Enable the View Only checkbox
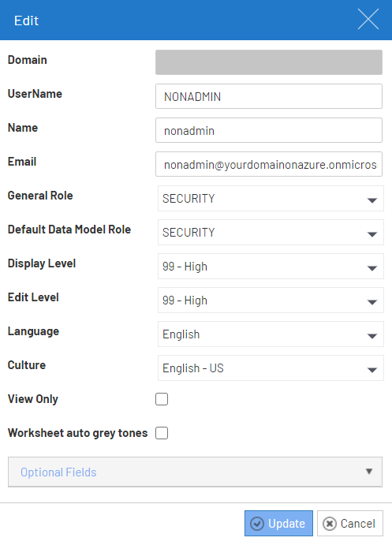Viewport: 392px width, 545px height. (162, 399)
